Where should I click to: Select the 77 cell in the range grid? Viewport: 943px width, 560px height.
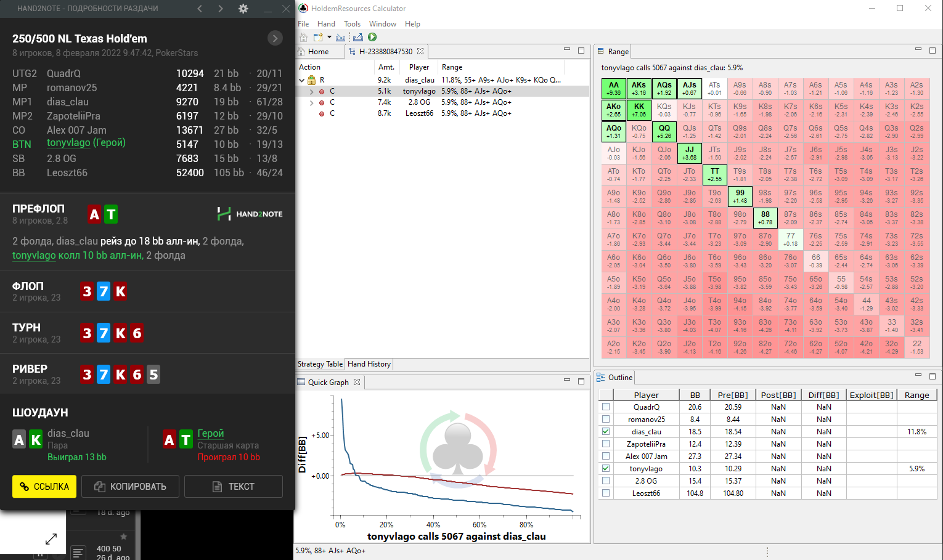click(x=791, y=240)
